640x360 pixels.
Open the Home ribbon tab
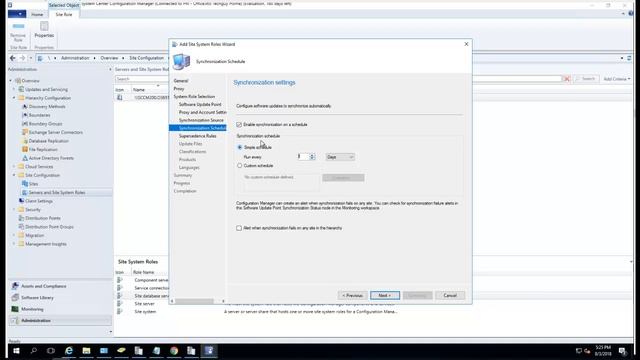37,14
